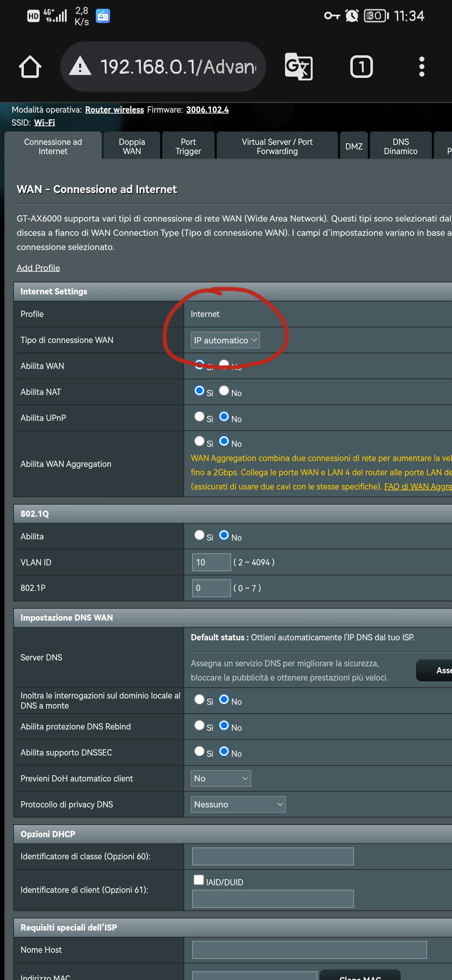Screen dimensions: 452x980
Task: Expand the Previeni DoH automatico client dropdown
Action: [x=221, y=779]
